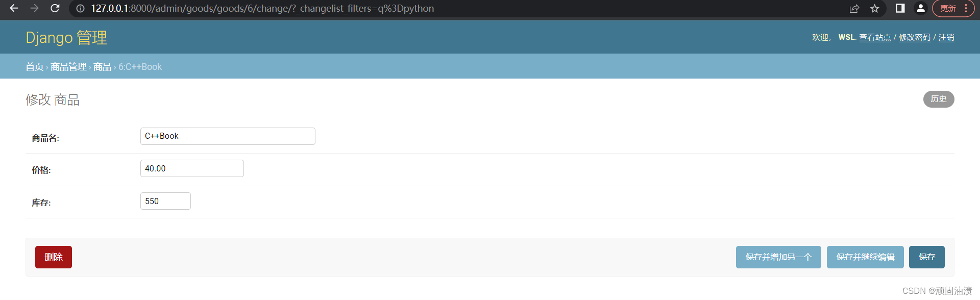Image resolution: width=980 pixels, height=300 pixels.
Task: Click the 6:C++Book breadcrumb text
Action: [x=140, y=67]
